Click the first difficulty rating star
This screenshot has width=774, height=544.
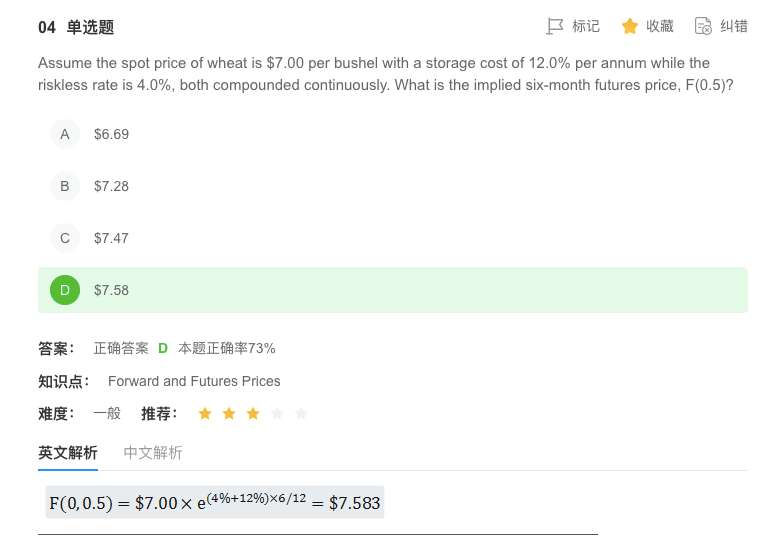pos(205,413)
